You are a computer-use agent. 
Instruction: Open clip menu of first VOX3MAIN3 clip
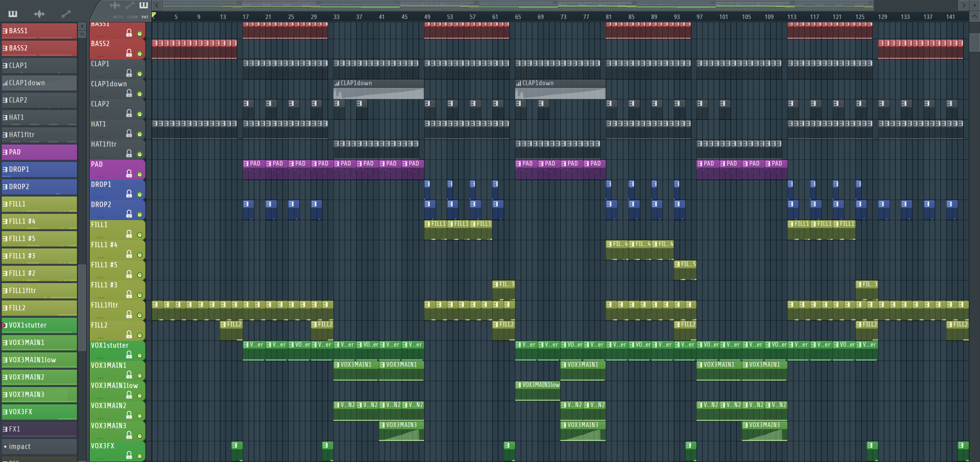tap(382, 425)
